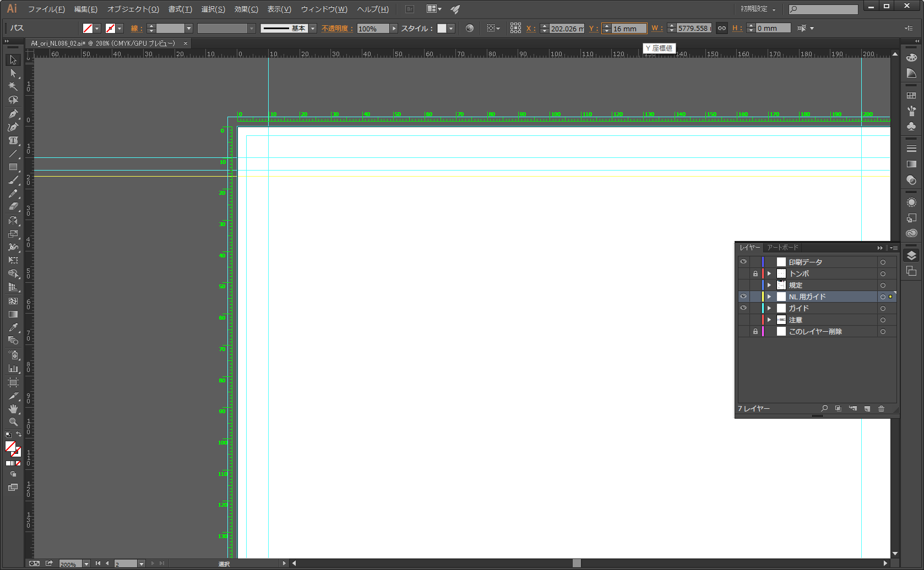This screenshot has height=570, width=924.
Task: Expand the NL用ガイド layer
Action: (x=769, y=297)
